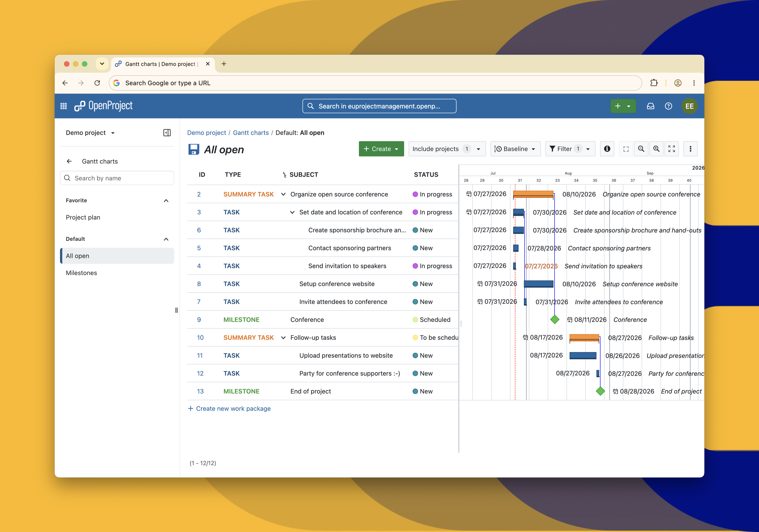Go back using the Gantt charts arrow
The width and height of the screenshot is (759, 532).
tap(69, 161)
